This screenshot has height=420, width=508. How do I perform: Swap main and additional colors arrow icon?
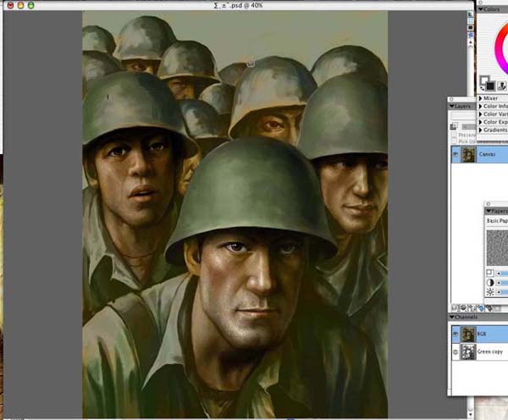click(x=482, y=88)
